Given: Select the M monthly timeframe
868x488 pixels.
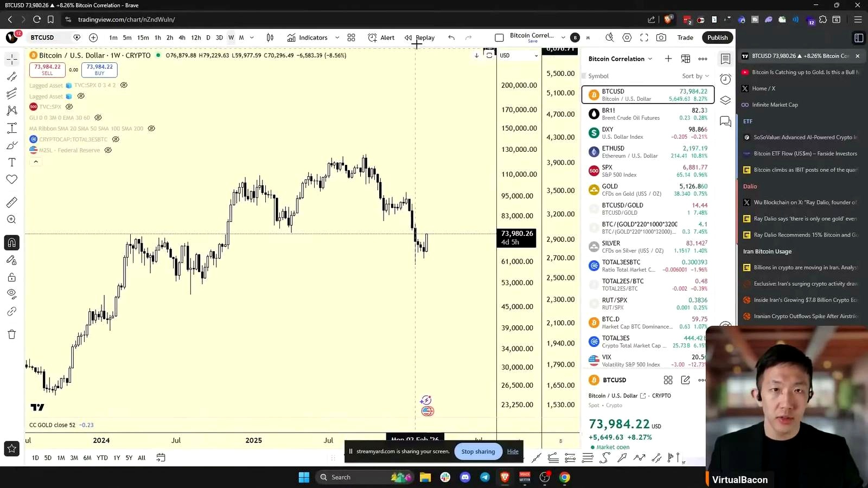Looking at the screenshot, I should pos(241,37).
